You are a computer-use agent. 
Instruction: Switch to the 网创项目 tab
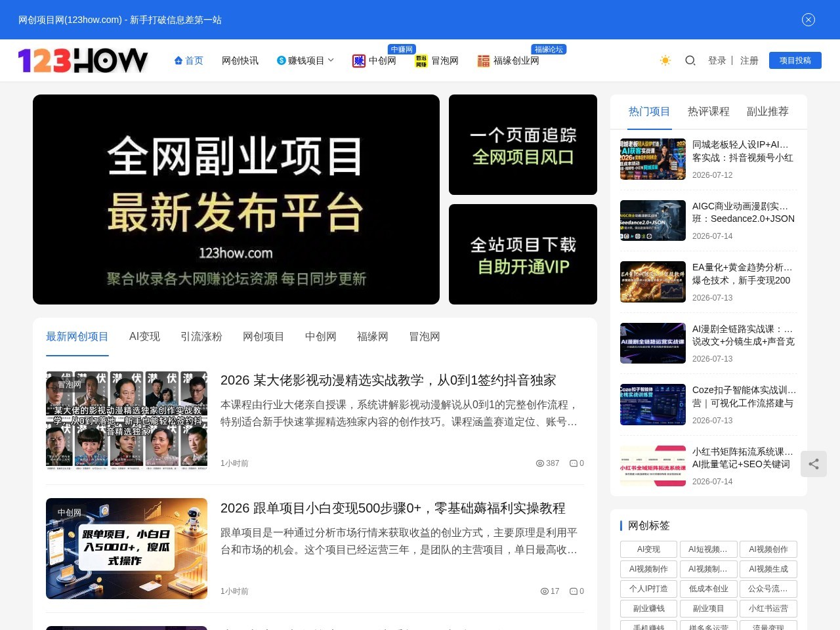tap(264, 337)
